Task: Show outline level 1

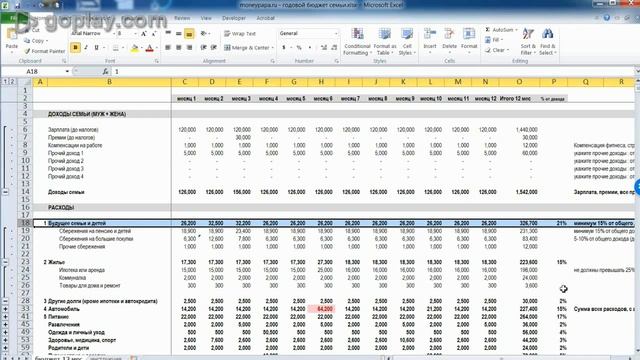Action: tap(5, 82)
